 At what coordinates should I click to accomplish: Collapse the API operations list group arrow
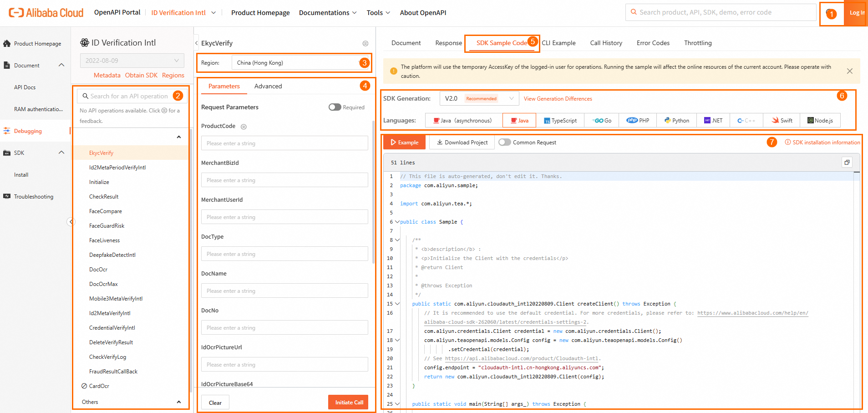pos(179,137)
